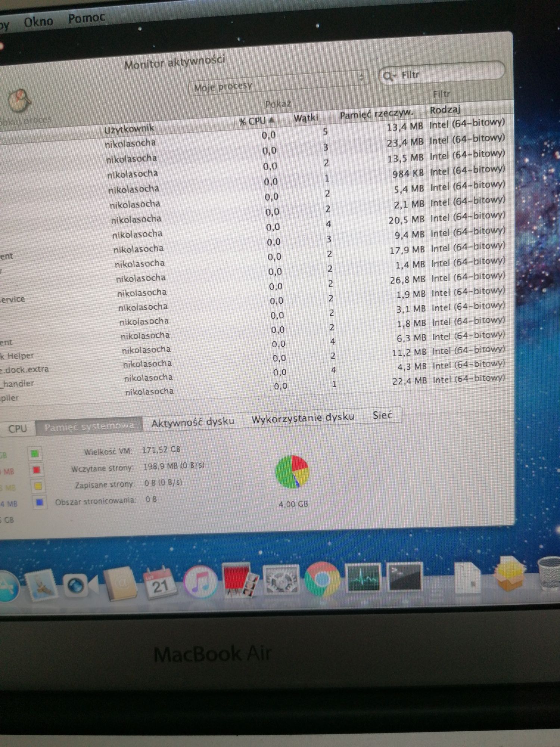Click the 9,4 MB memory cell
Image resolution: width=560 pixels, height=747 pixels.
(x=410, y=235)
